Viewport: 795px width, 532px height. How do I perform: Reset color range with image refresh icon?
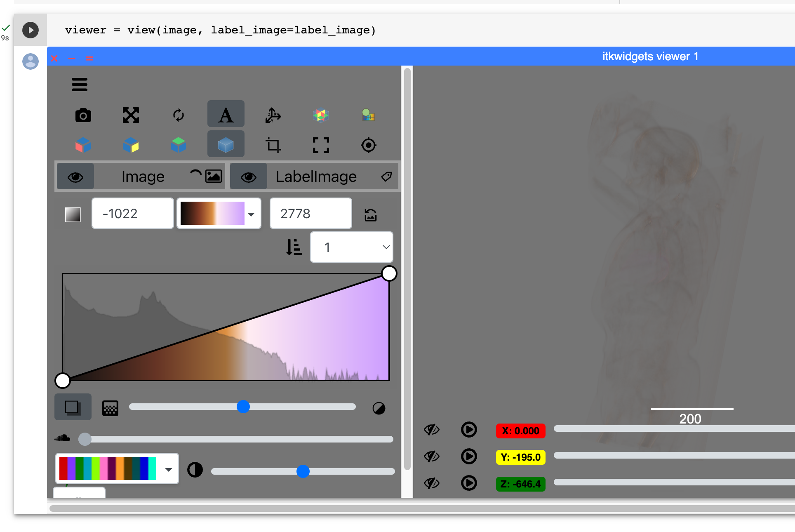click(371, 214)
